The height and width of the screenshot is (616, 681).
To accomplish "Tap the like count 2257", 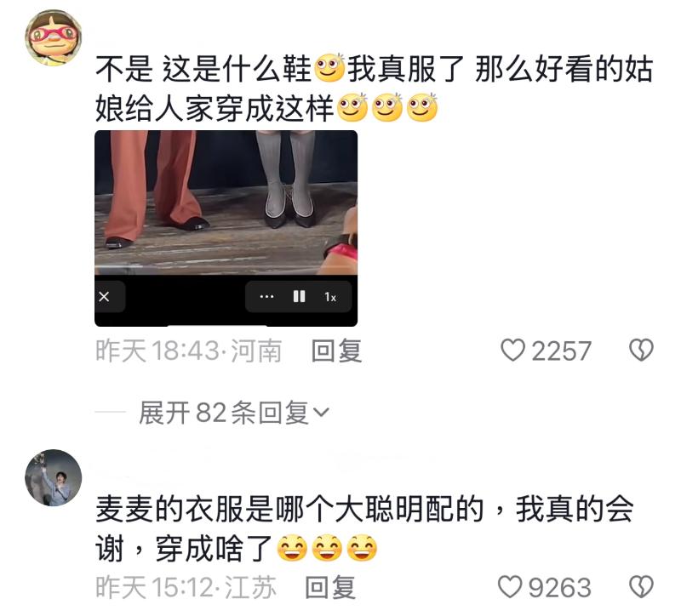I will click(562, 351).
